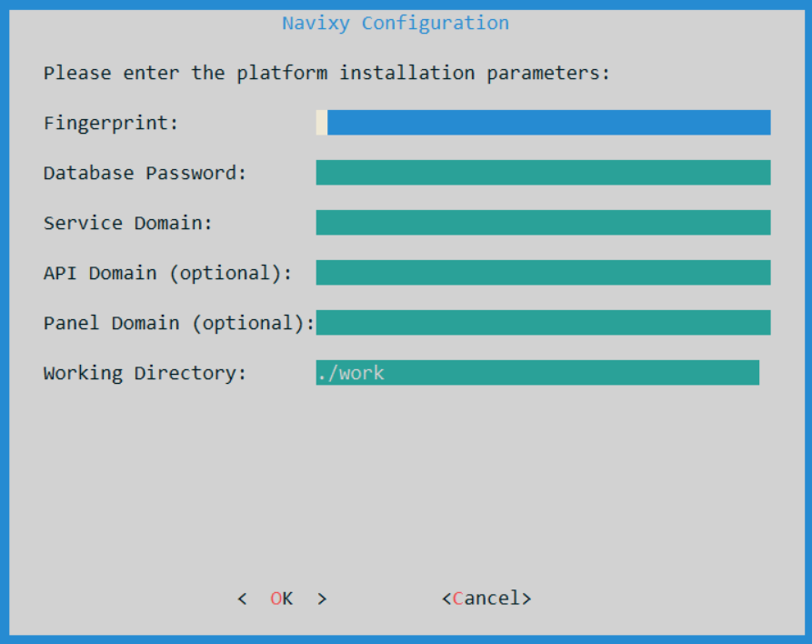Click the API Domain (optional) label
This screenshot has width=812, height=644.
coord(168,273)
